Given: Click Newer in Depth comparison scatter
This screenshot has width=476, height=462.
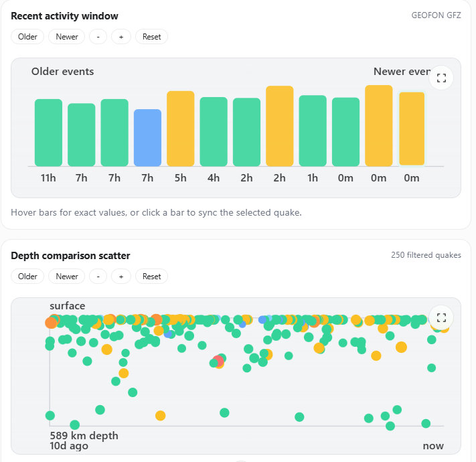Looking at the screenshot, I should point(67,277).
